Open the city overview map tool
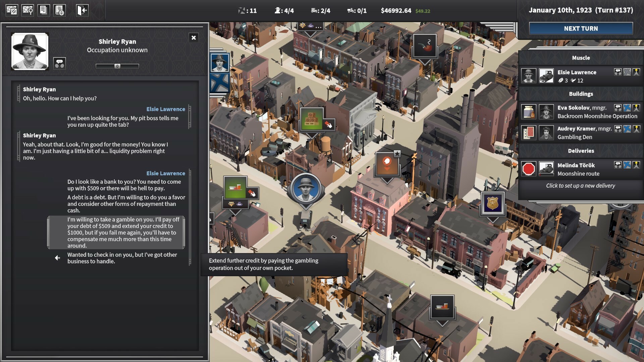The width and height of the screenshot is (644, 362). 12,10
